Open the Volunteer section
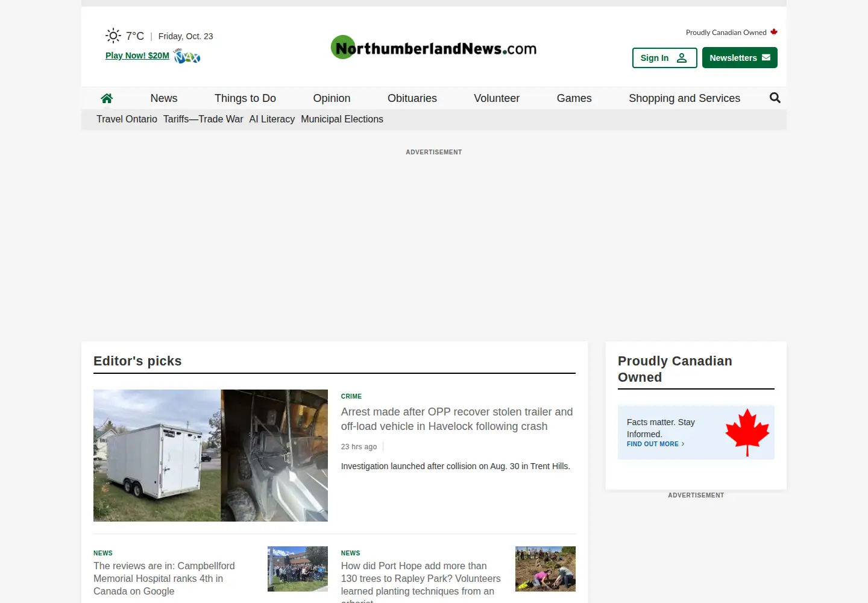868x603 pixels. click(x=497, y=98)
